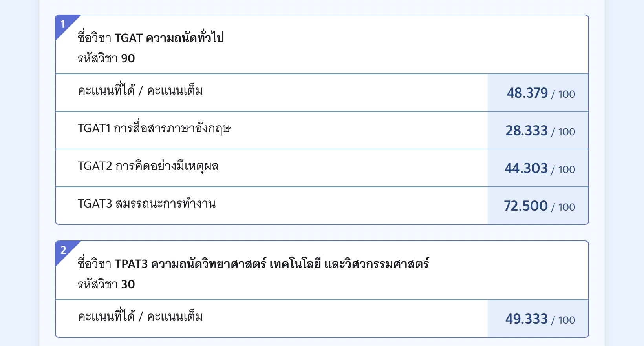Click the TGAT1 score row

coord(322,130)
